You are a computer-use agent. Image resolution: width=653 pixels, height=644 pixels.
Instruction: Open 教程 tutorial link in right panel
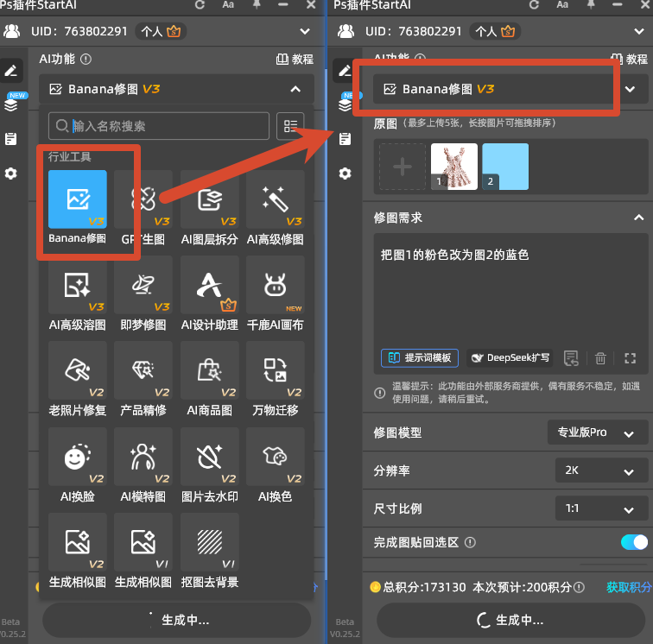coord(629,59)
